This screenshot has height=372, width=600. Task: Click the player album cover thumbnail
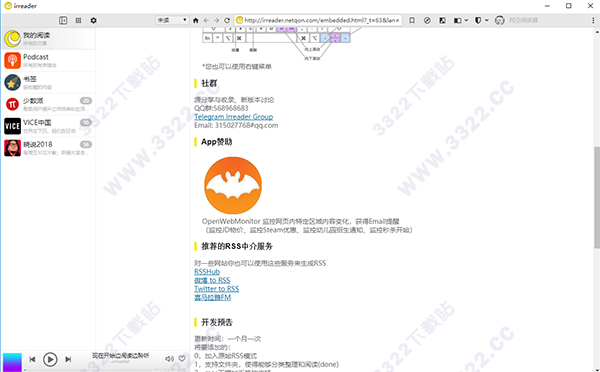tap(12, 362)
